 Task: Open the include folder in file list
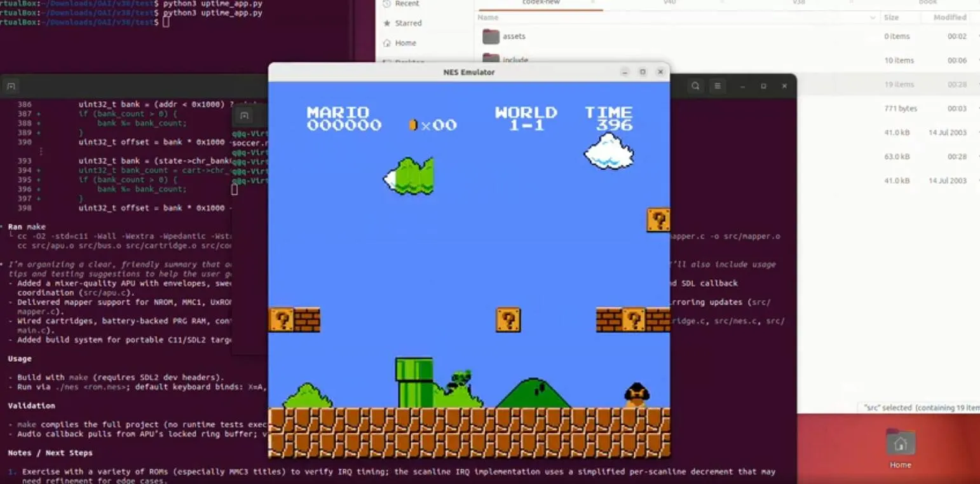tap(515, 60)
